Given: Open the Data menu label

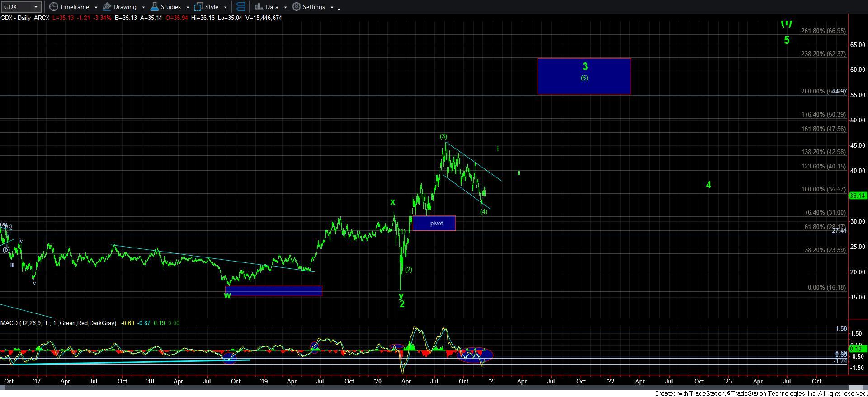Looking at the screenshot, I should 272,7.
